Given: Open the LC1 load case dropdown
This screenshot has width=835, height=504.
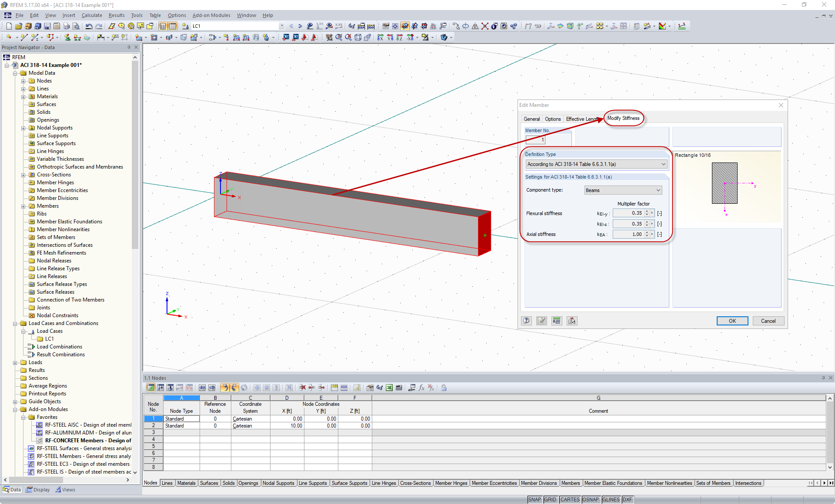Looking at the screenshot, I should 282,26.
